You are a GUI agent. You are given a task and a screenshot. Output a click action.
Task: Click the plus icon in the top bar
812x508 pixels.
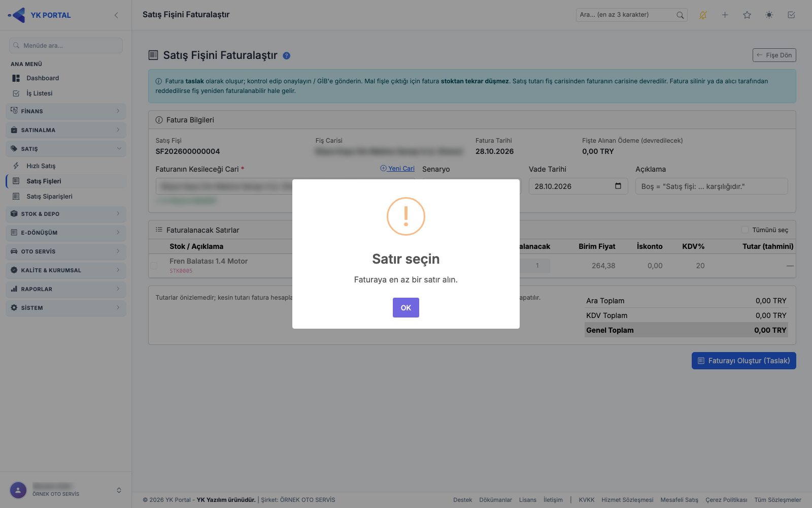[x=725, y=15]
